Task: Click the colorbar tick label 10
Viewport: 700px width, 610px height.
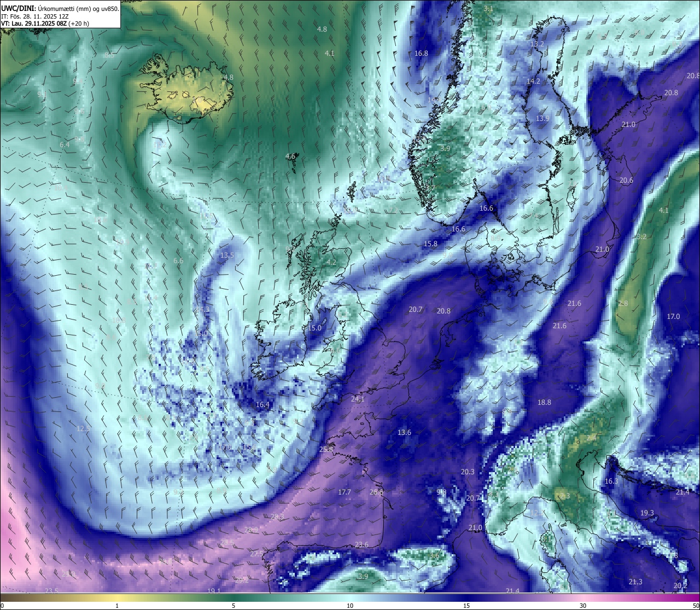Action: [x=350, y=606]
